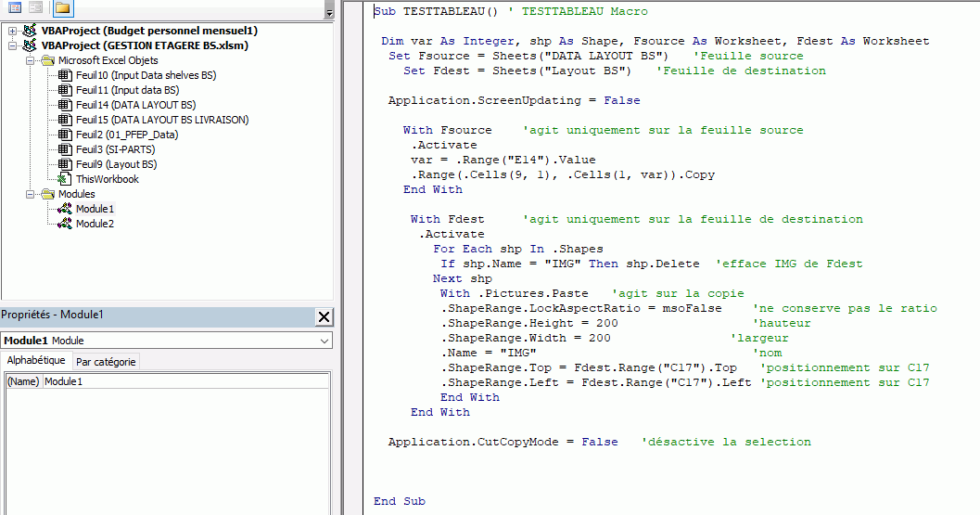Click the ThisWorkbook icon
Image resolution: width=980 pixels, height=515 pixels.
tap(65, 179)
